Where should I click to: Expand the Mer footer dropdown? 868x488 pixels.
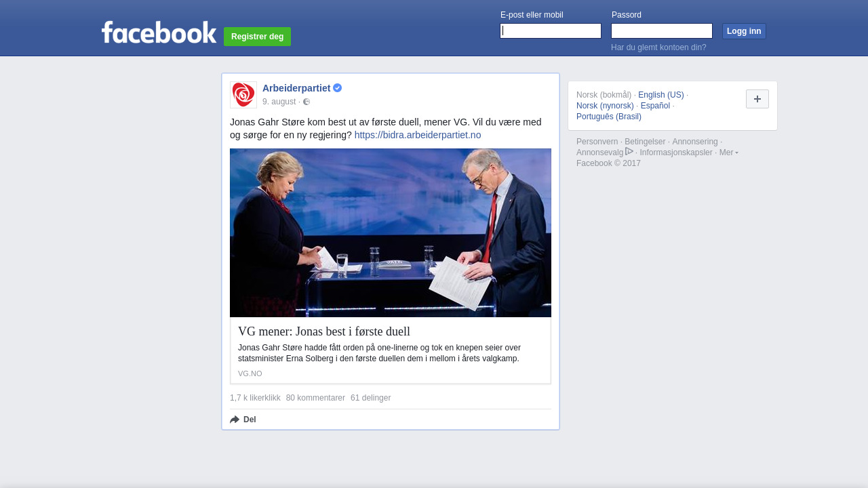click(729, 152)
